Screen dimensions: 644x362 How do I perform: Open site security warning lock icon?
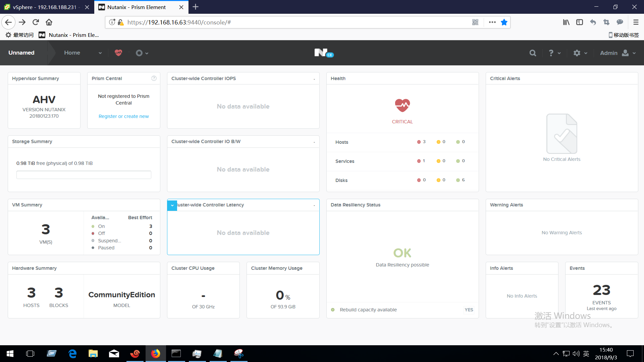pos(120,22)
